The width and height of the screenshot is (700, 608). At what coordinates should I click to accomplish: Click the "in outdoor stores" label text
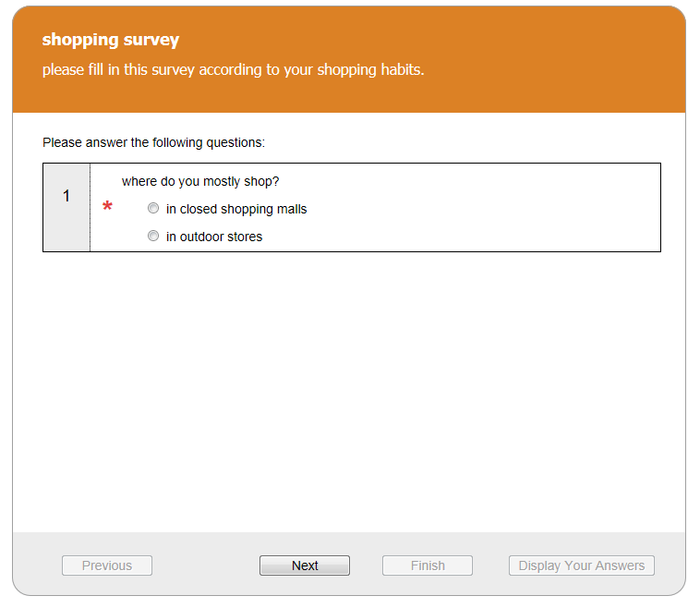214,237
